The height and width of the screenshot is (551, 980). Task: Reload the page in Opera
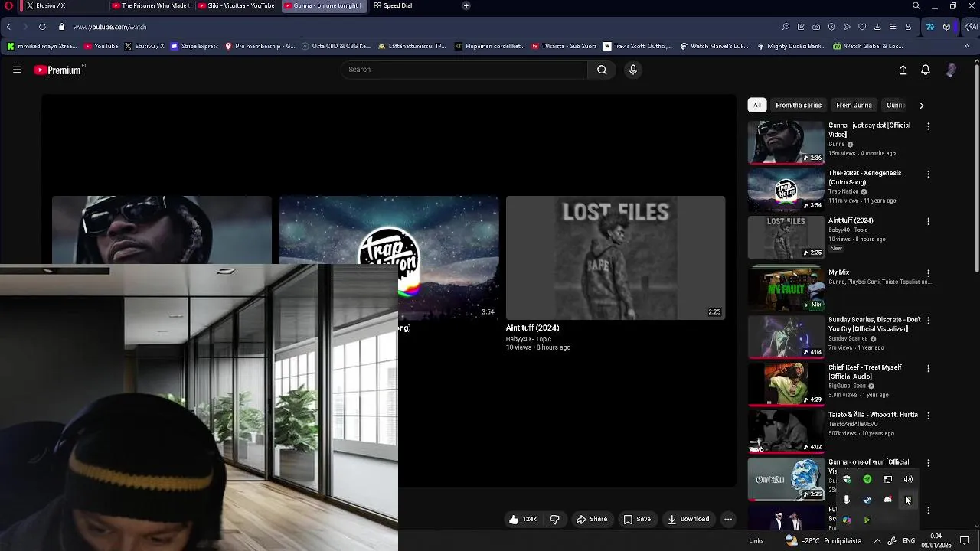click(x=42, y=27)
